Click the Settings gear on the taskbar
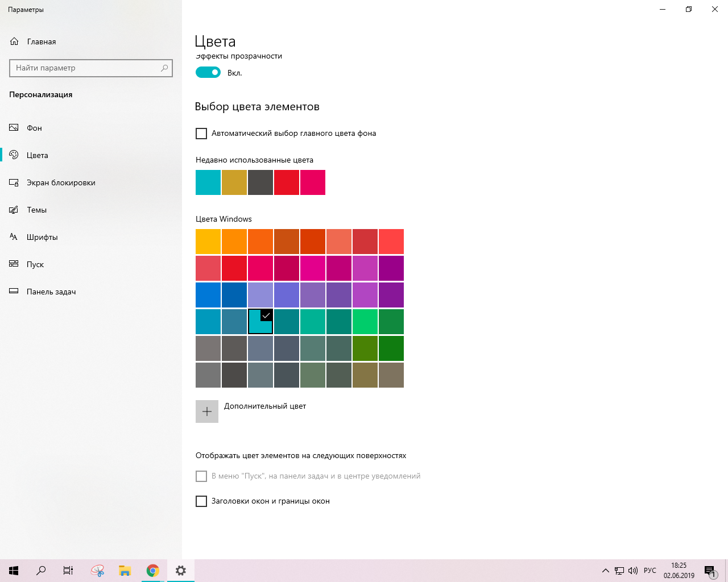Viewport: 728px width, 582px height. pos(181,571)
